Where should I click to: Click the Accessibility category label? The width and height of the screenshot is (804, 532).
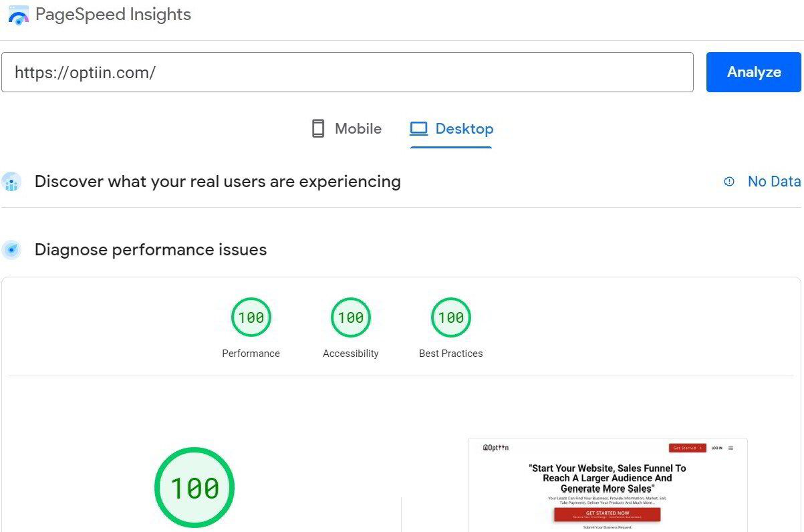click(350, 354)
